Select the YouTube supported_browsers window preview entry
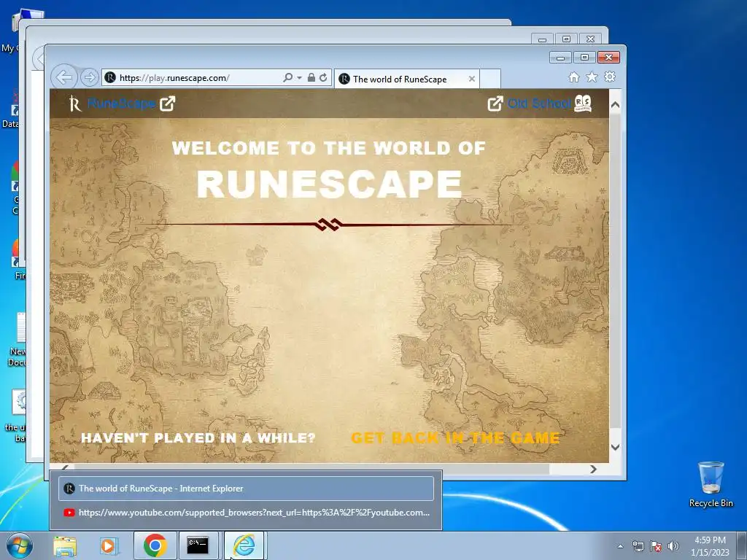 point(246,513)
